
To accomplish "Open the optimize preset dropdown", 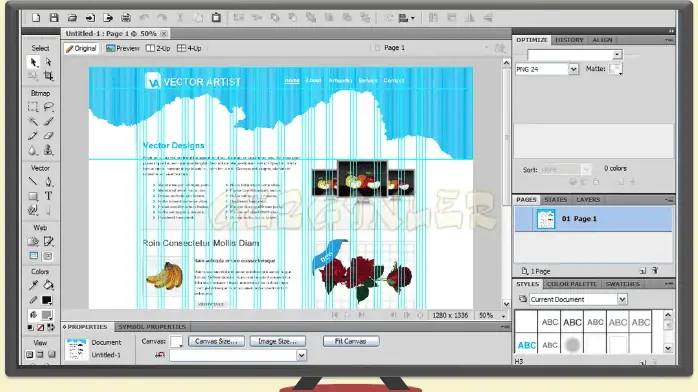I will pyautogui.click(x=617, y=55).
